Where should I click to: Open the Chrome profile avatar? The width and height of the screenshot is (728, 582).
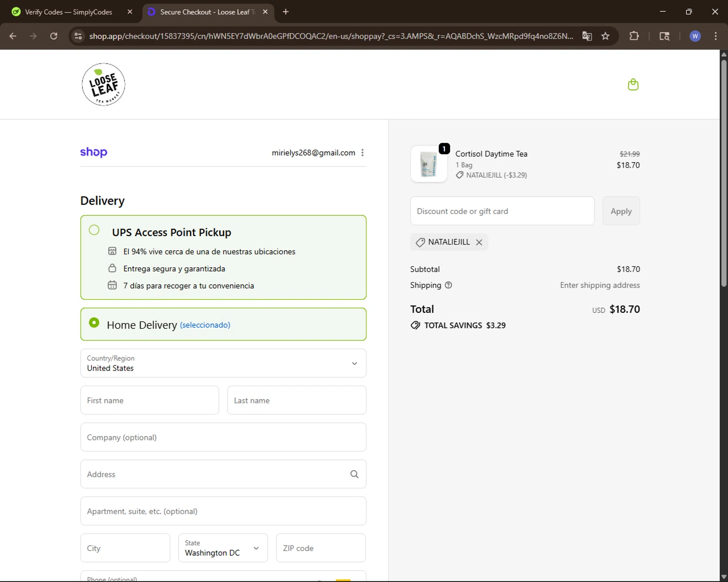[x=695, y=36]
